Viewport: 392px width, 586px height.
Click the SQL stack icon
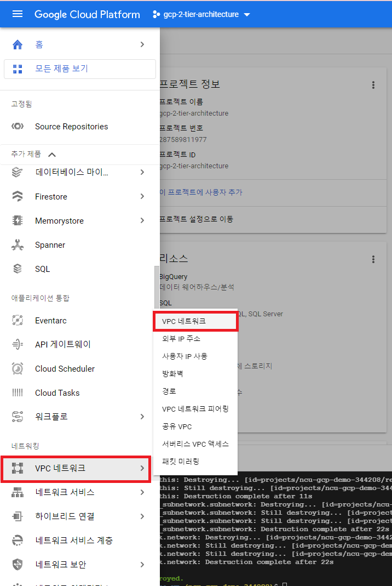[x=18, y=269]
